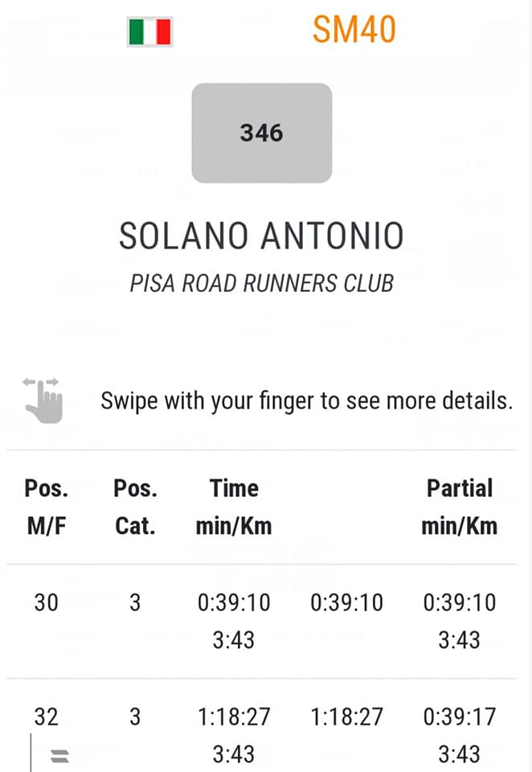Open the PISA ROAD RUNNERS CLUB team
This screenshot has height=772, width=532.
pyautogui.click(x=261, y=284)
